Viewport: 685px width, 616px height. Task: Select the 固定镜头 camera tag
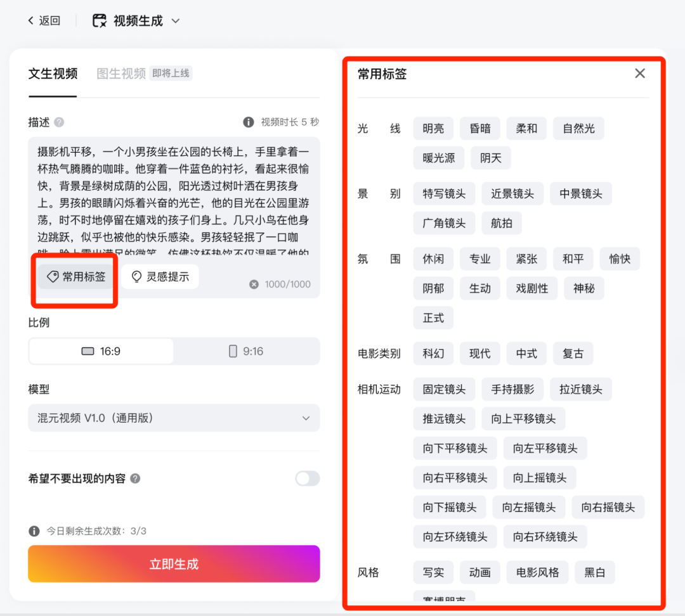click(x=444, y=389)
